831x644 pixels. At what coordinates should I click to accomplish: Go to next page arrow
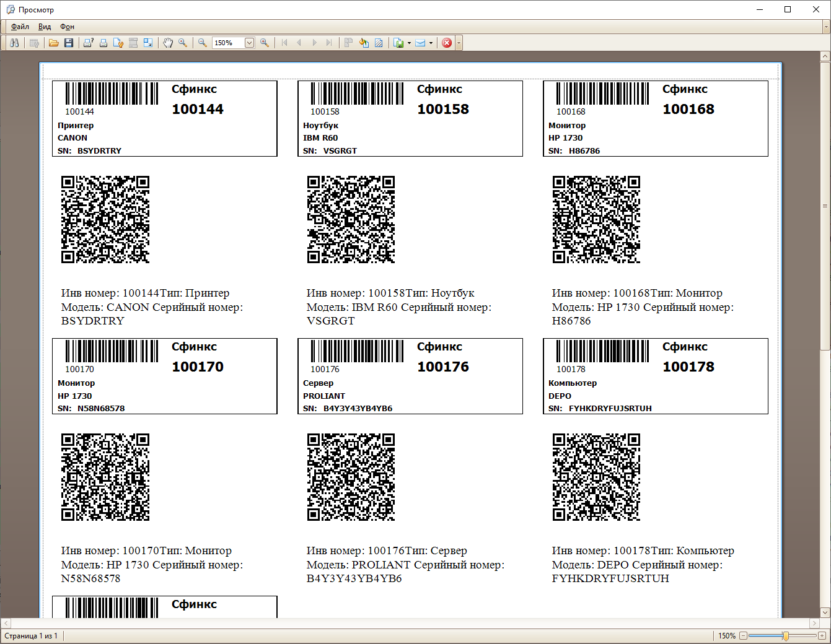click(x=314, y=43)
